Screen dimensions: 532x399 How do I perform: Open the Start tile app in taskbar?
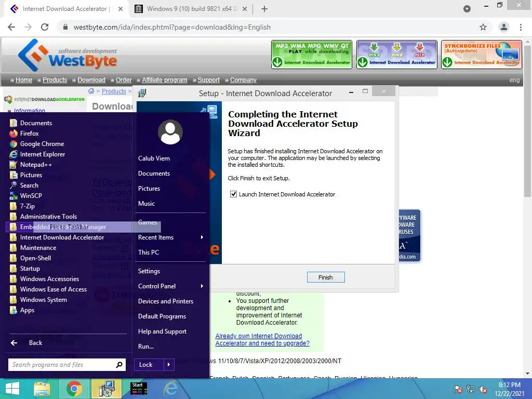coord(139,389)
